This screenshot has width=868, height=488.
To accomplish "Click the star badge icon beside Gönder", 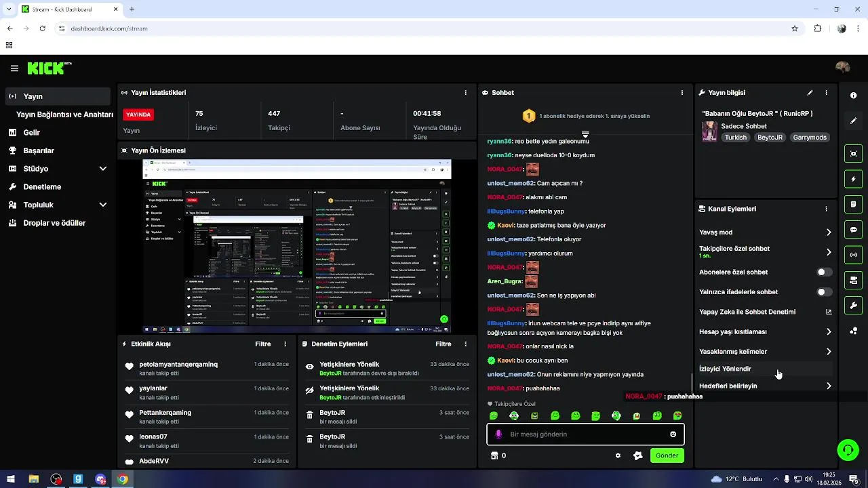I will pyautogui.click(x=637, y=455).
